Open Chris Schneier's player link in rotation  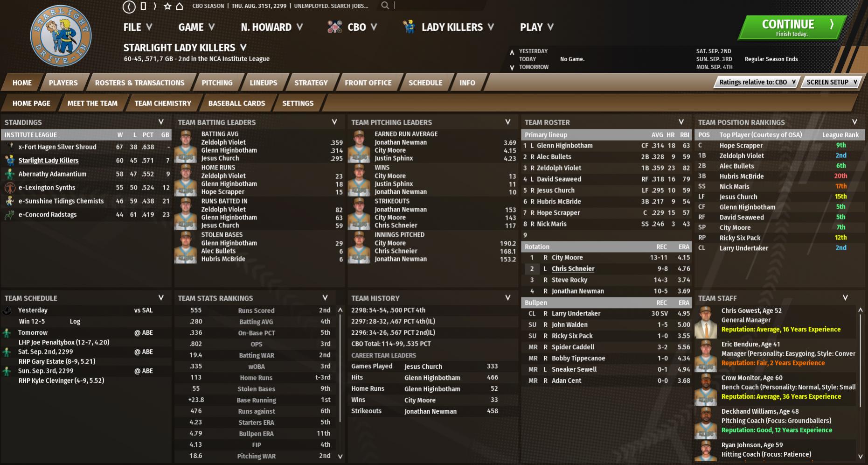click(x=573, y=269)
